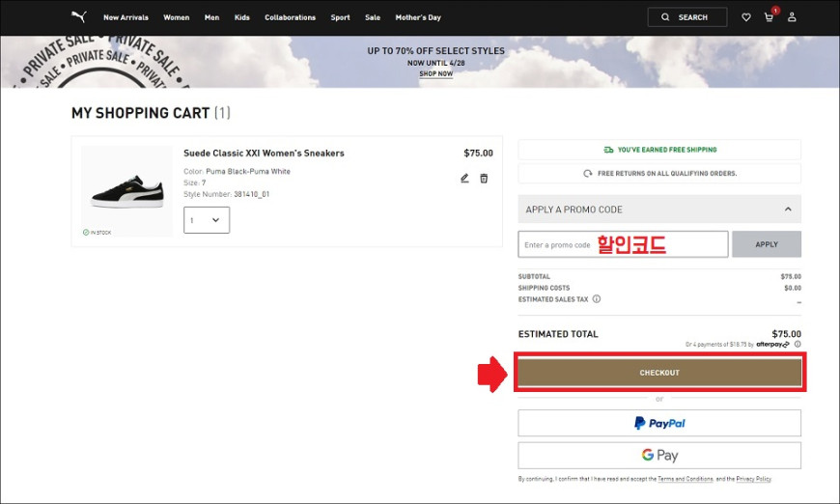Click inside the promo code field
840x504 pixels.
coord(623,244)
